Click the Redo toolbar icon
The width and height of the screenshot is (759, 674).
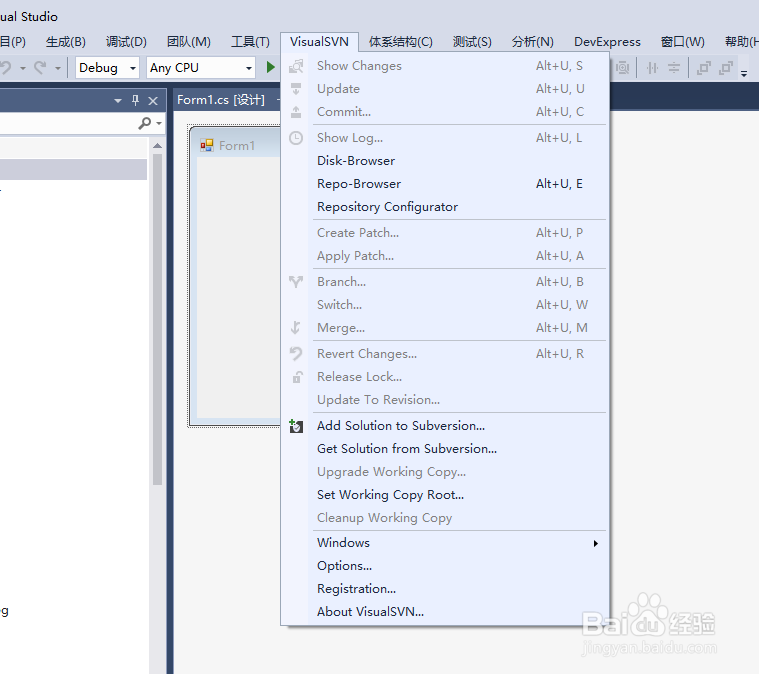pyautogui.click(x=40, y=67)
